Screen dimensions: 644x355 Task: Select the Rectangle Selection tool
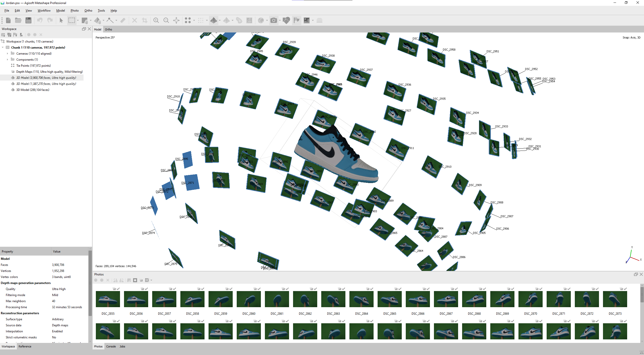(72, 20)
